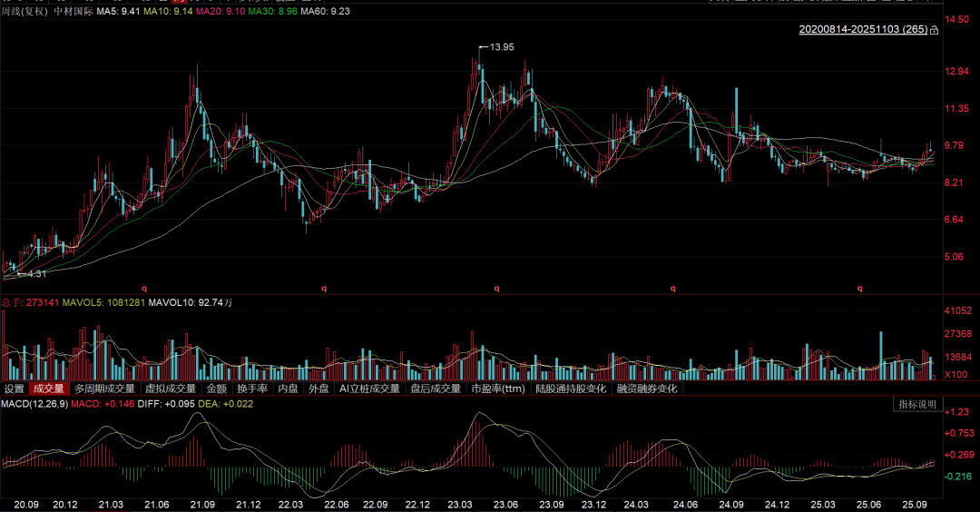Click the MAVOL10: 92.74万 label
980x512 pixels.
point(191,302)
